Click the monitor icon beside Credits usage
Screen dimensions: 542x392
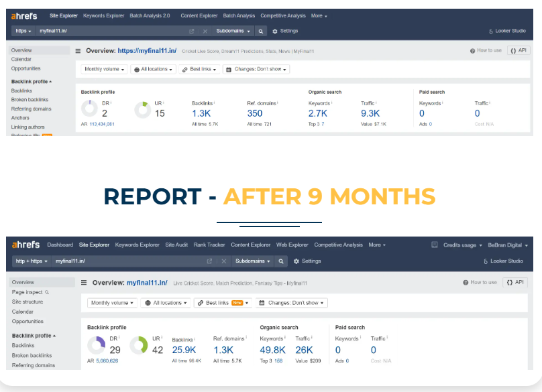point(435,245)
